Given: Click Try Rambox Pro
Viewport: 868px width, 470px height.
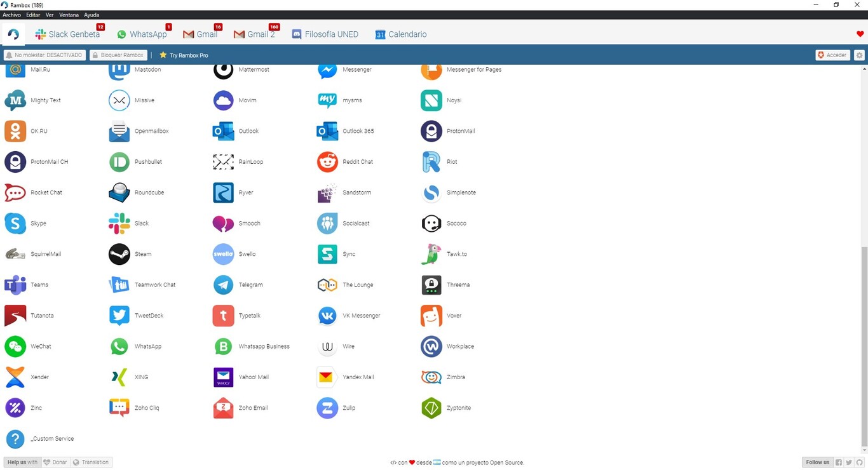Looking at the screenshot, I should [183, 55].
